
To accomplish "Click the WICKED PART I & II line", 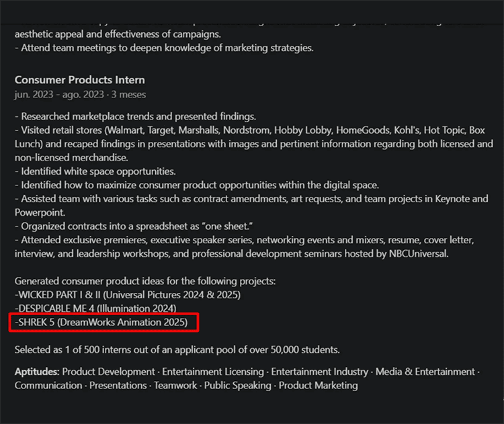I will (x=128, y=294).
